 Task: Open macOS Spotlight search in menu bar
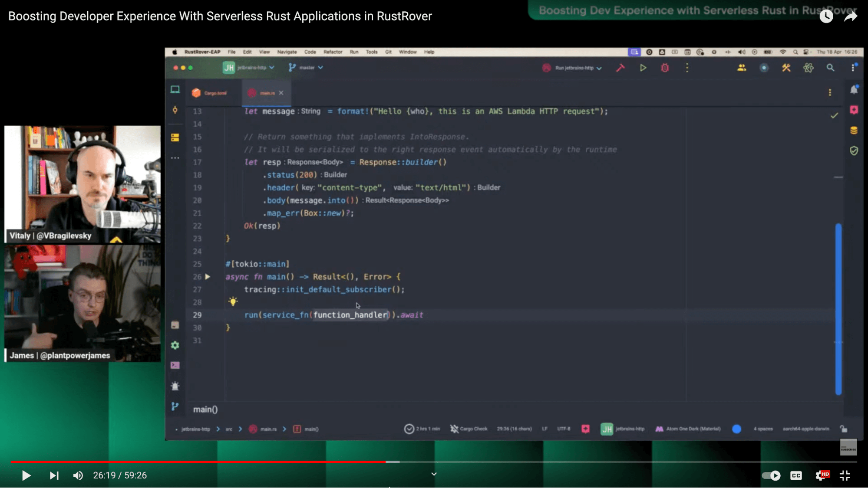pyautogui.click(x=795, y=52)
